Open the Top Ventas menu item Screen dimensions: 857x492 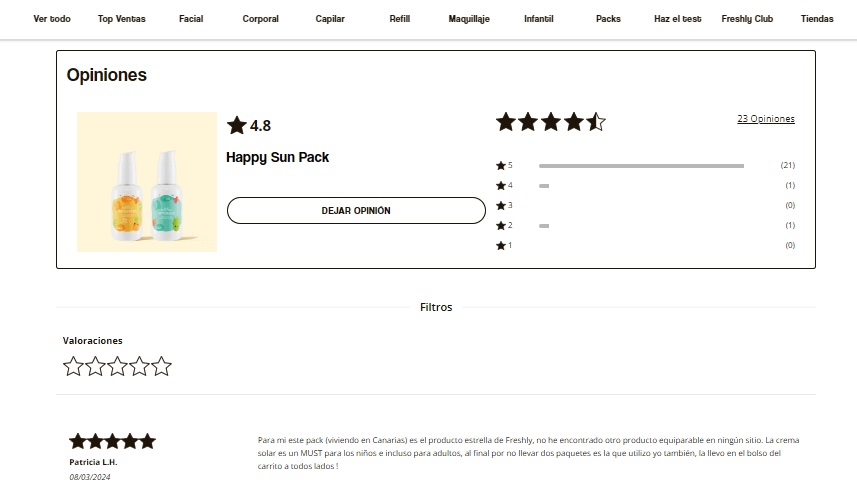121,19
